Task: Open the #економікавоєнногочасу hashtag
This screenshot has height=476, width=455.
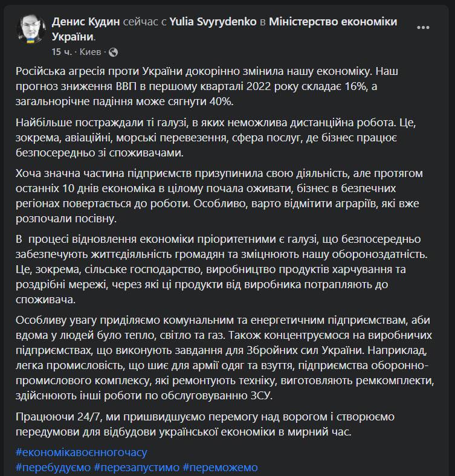Action: 81,452
